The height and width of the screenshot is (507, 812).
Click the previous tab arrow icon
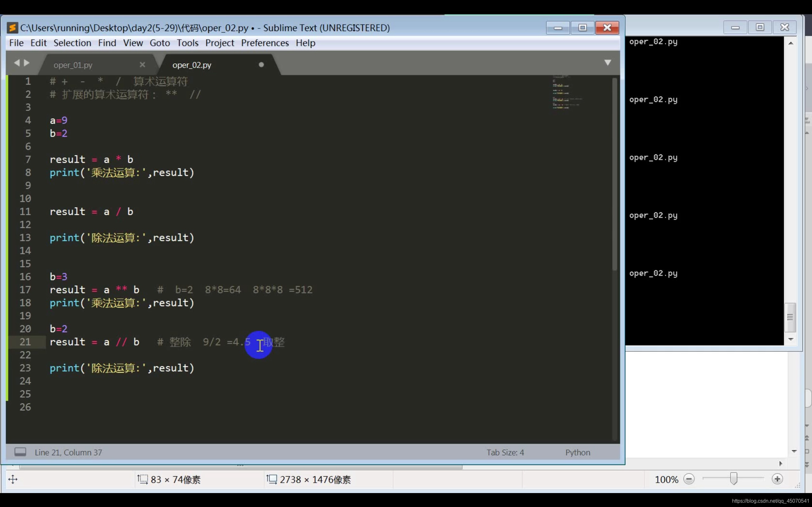(16, 63)
